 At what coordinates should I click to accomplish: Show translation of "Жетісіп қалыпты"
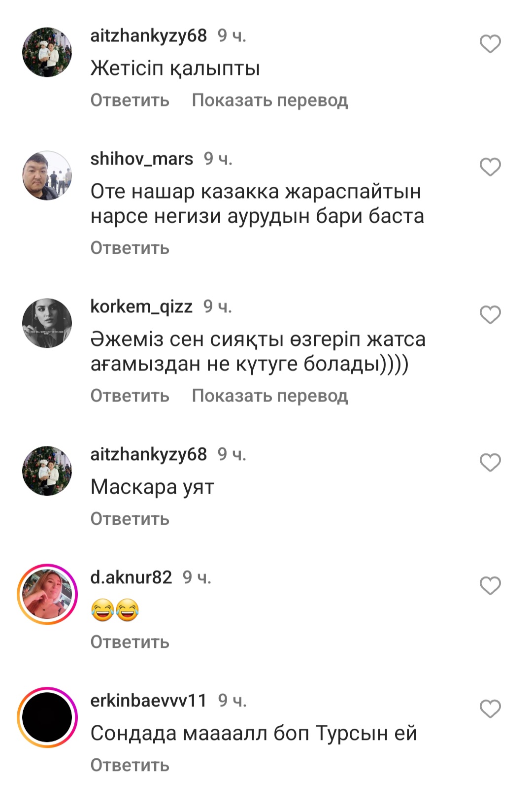[x=270, y=100]
